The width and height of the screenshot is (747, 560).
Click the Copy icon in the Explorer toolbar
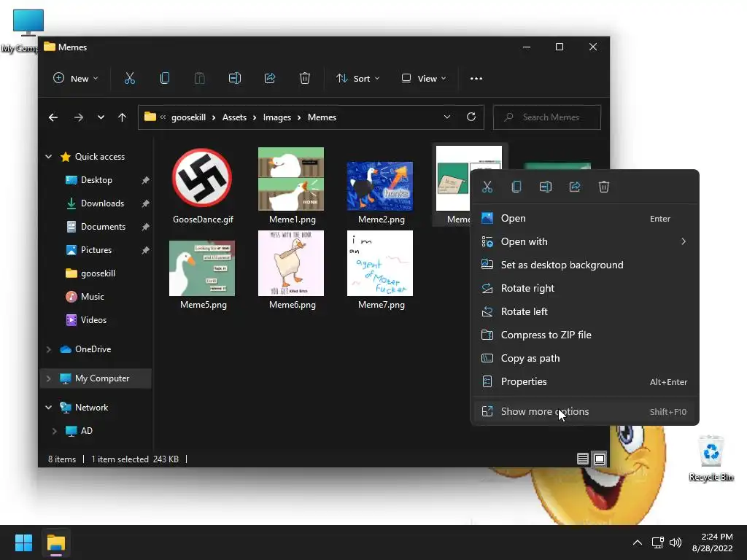click(x=164, y=79)
